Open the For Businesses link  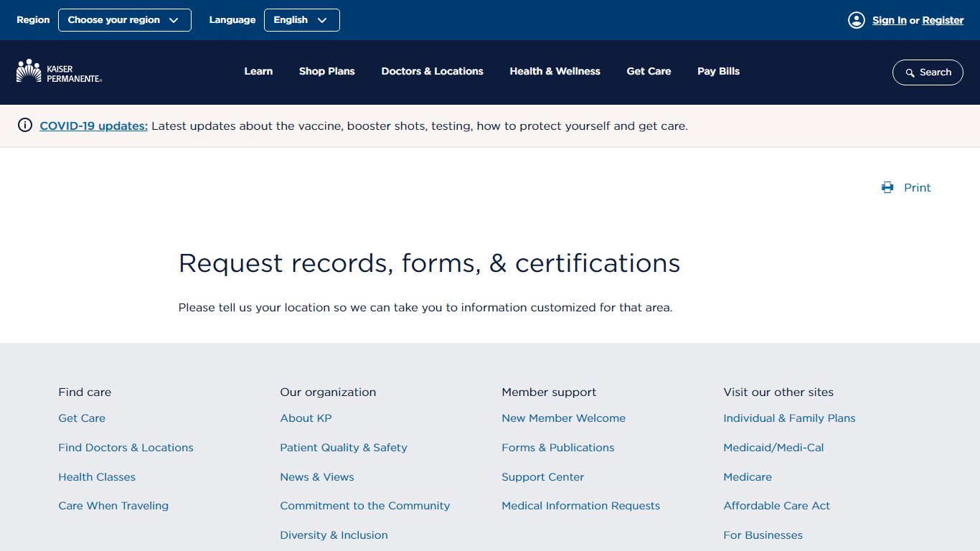click(x=763, y=535)
